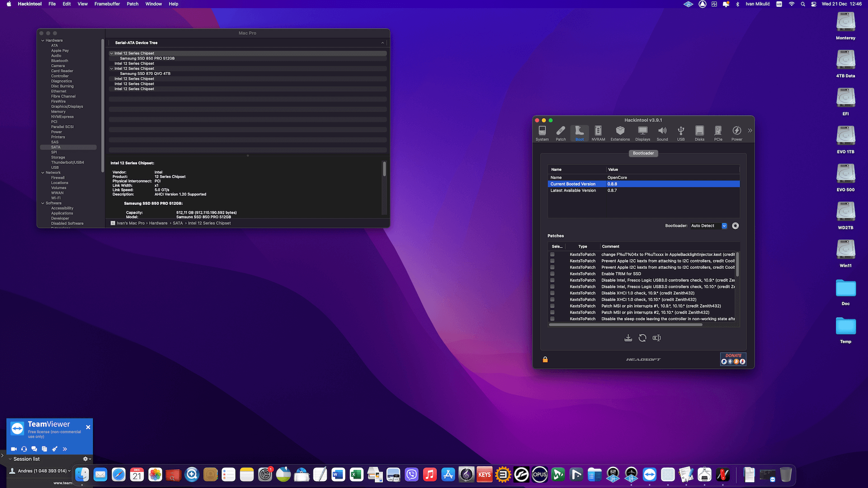Check 'Patch MSI or pin interrupts #2' checkbox
Screen dimensions: 868x488
552,313
